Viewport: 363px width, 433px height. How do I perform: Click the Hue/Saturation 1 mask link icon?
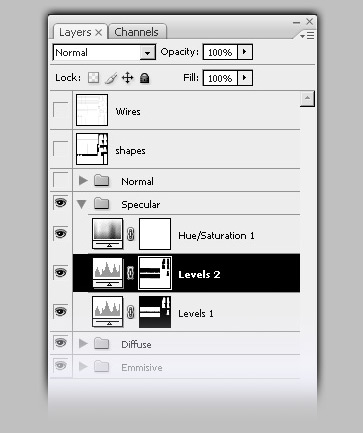pyautogui.click(x=131, y=234)
